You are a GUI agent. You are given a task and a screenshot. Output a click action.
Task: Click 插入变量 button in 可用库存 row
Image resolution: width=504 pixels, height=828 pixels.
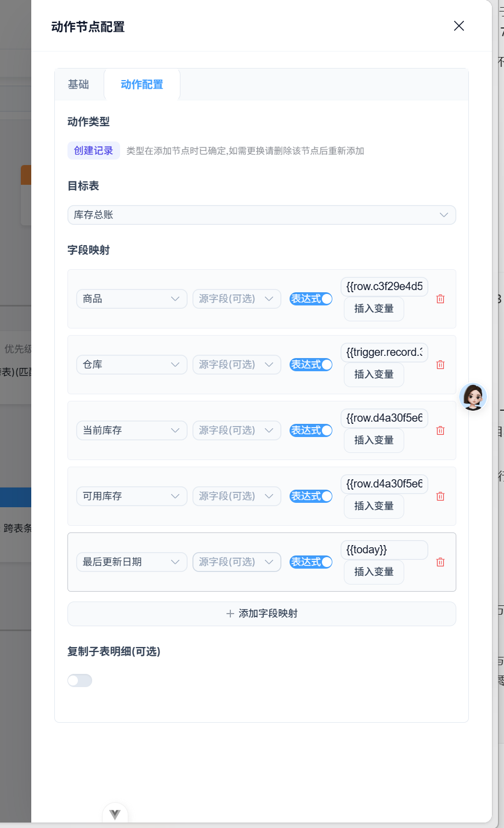[x=374, y=506]
